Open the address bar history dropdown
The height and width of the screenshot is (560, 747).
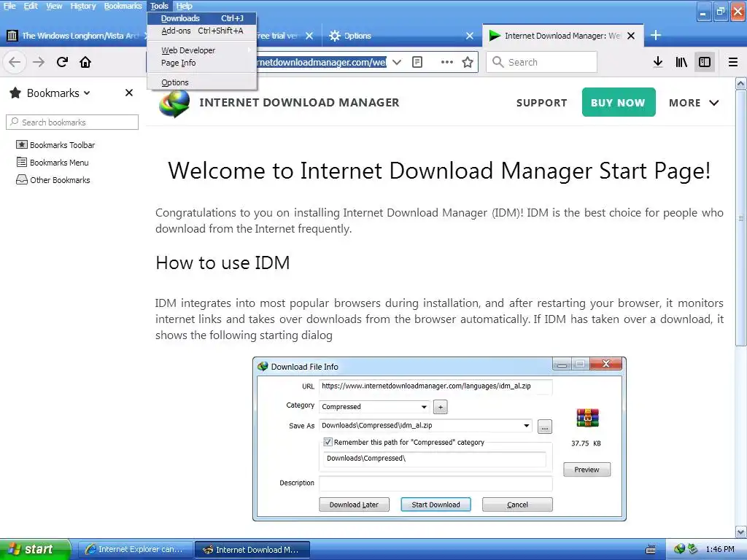coord(397,62)
